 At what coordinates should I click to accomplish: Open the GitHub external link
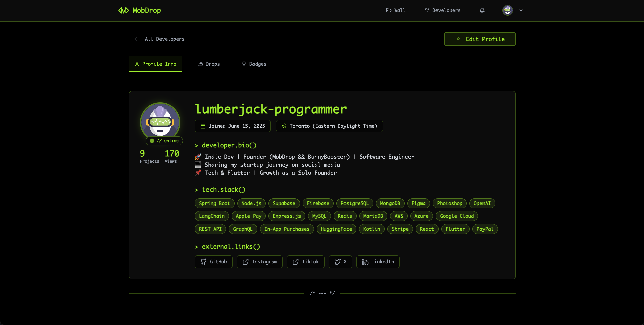click(x=214, y=262)
